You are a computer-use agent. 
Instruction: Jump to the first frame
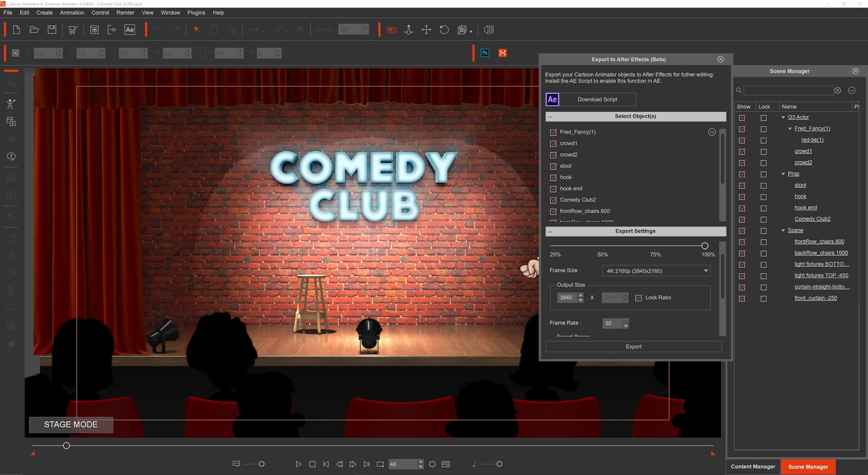326,464
